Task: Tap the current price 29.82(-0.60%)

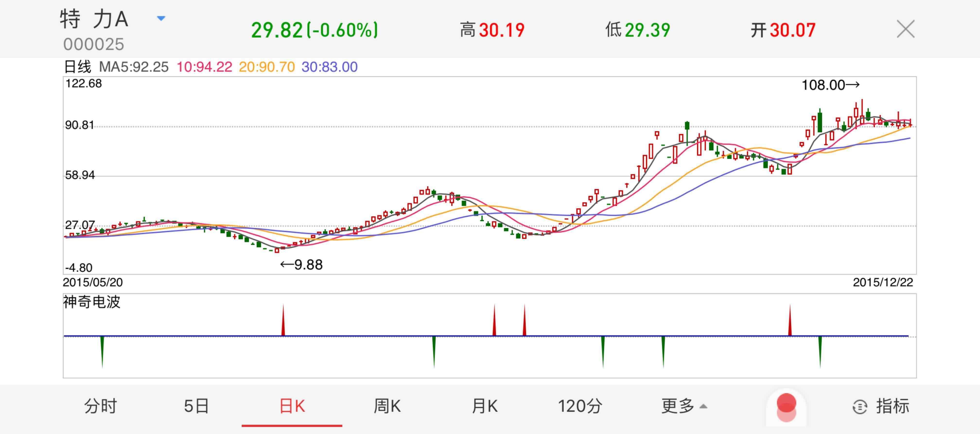Action: point(315,30)
